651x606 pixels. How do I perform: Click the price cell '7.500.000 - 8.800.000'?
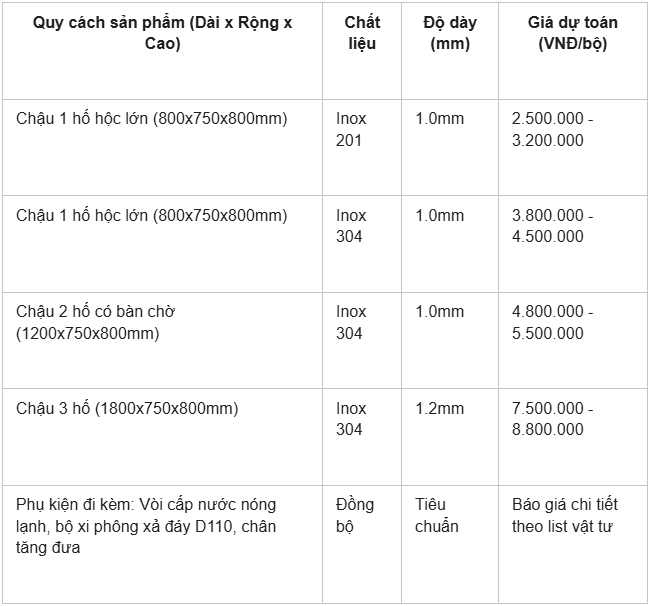point(573,437)
